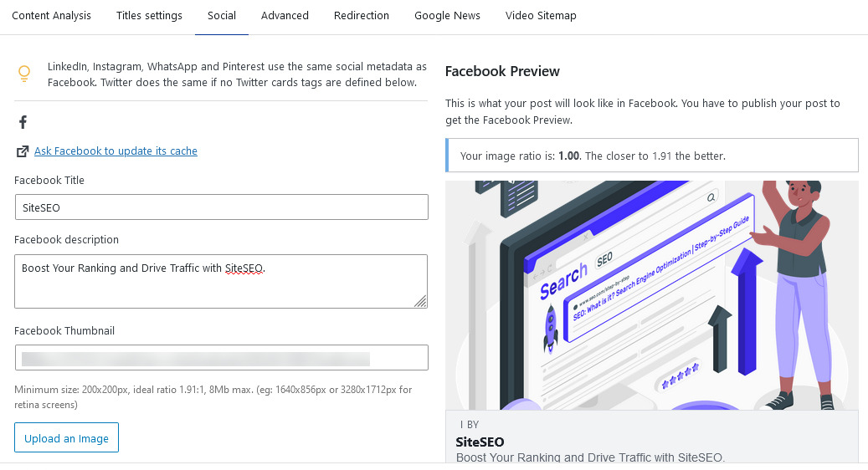Focus the Facebook Title input field
The height and width of the screenshot is (470, 868).
222,207
